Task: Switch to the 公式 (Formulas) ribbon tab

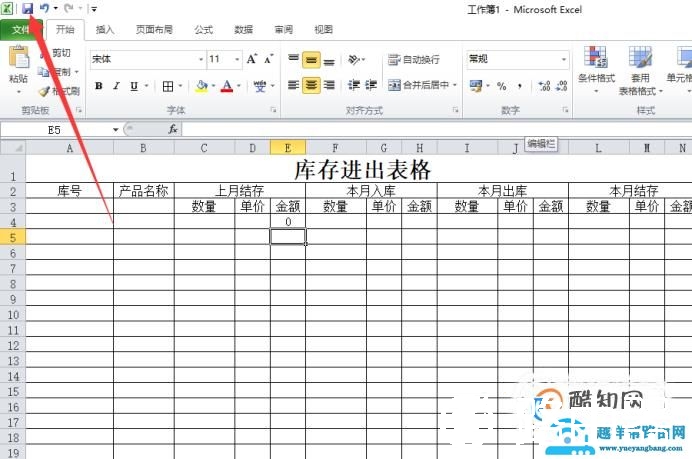Action: [203, 30]
